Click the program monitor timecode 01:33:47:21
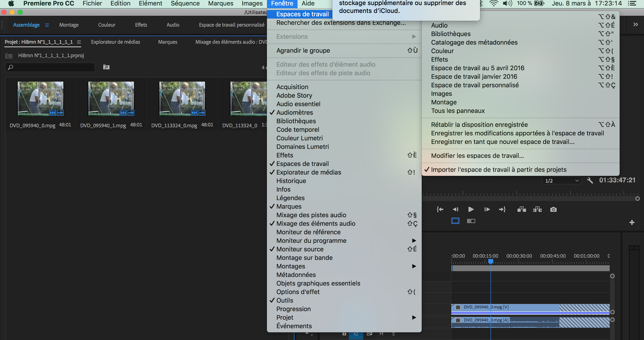Viewport: 644px width, 340px height. (617, 180)
